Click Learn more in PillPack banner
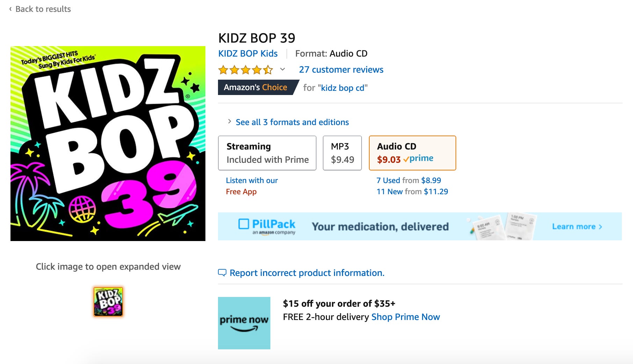Image resolution: width=633 pixels, height=364 pixels. [577, 226]
